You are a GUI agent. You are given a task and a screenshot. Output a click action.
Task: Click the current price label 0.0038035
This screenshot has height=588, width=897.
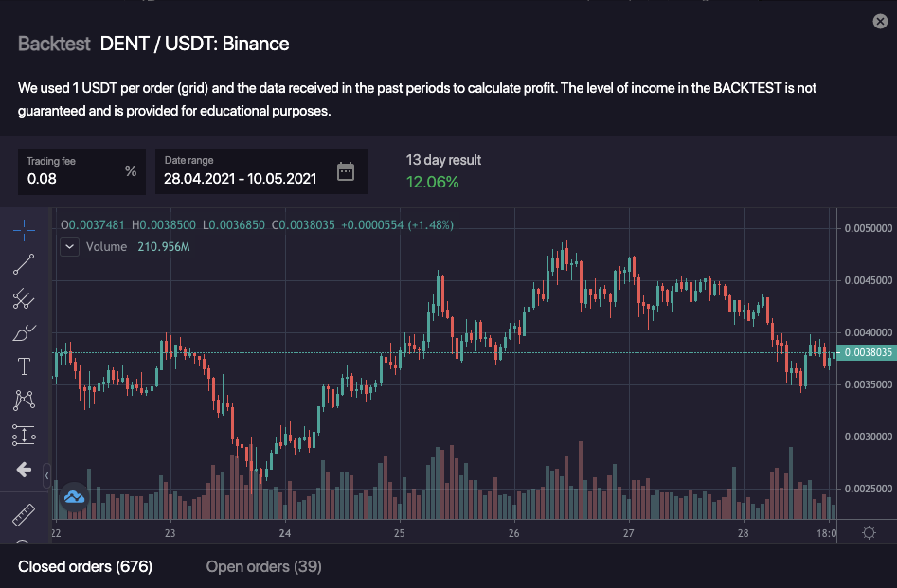tap(868, 352)
